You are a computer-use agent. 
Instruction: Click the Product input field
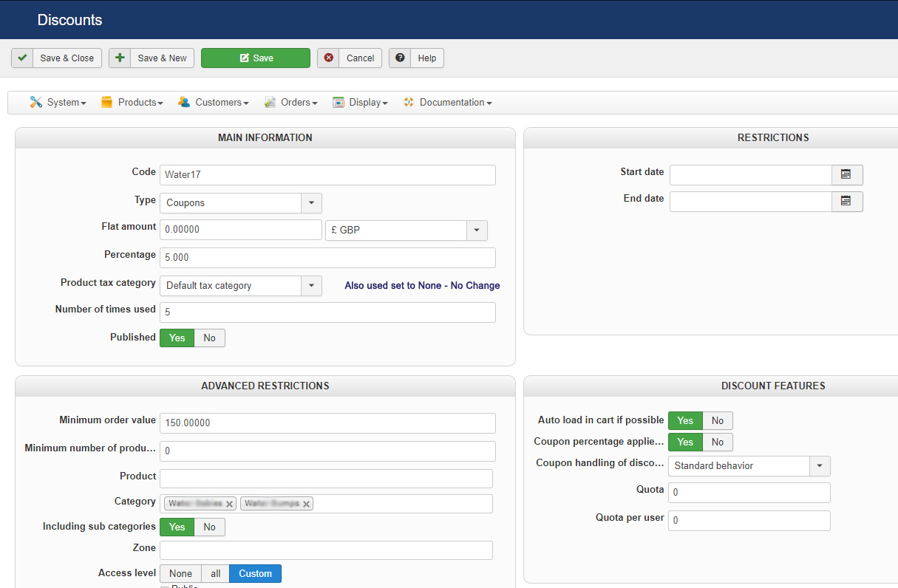(x=326, y=479)
